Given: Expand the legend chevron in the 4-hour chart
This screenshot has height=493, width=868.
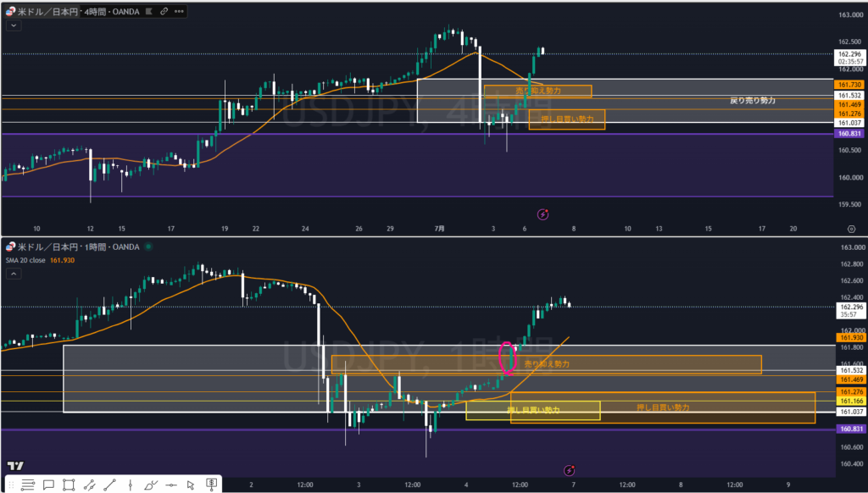Looking at the screenshot, I should click(14, 25).
